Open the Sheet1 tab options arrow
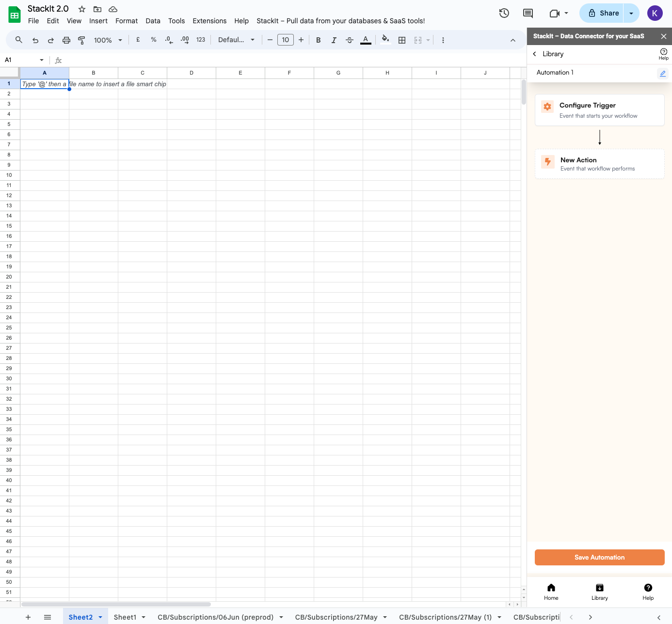 [x=144, y=617]
